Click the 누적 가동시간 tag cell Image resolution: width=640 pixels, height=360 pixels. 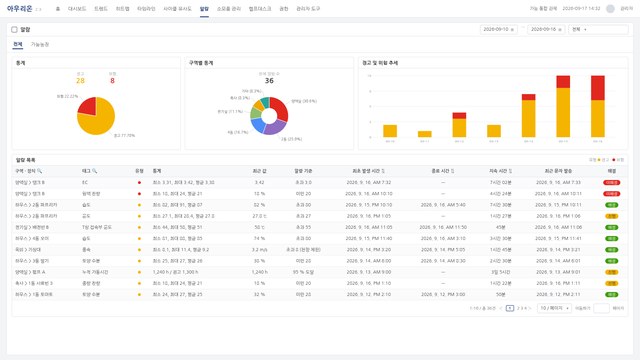[95, 272]
